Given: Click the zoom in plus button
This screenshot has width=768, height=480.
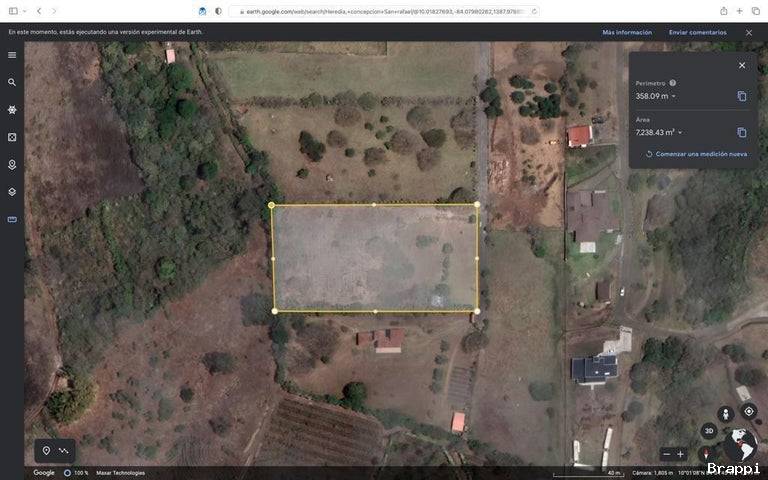Looking at the screenshot, I should pos(680,455).
